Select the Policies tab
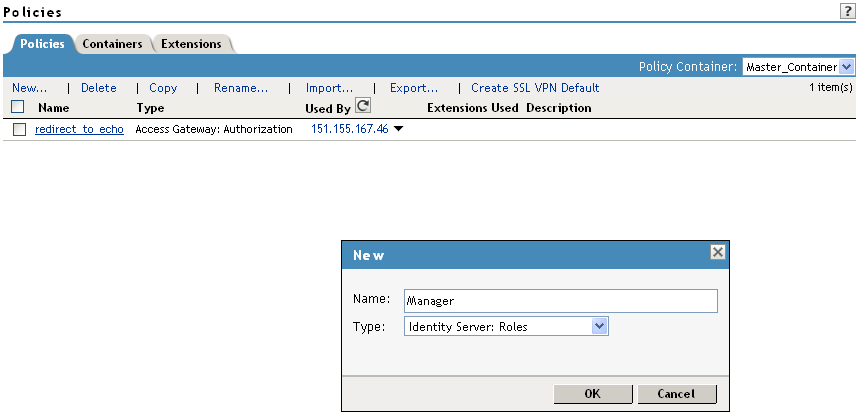Image resolution: width=858 pixels, height=415 pixels. tap(42, 44)
